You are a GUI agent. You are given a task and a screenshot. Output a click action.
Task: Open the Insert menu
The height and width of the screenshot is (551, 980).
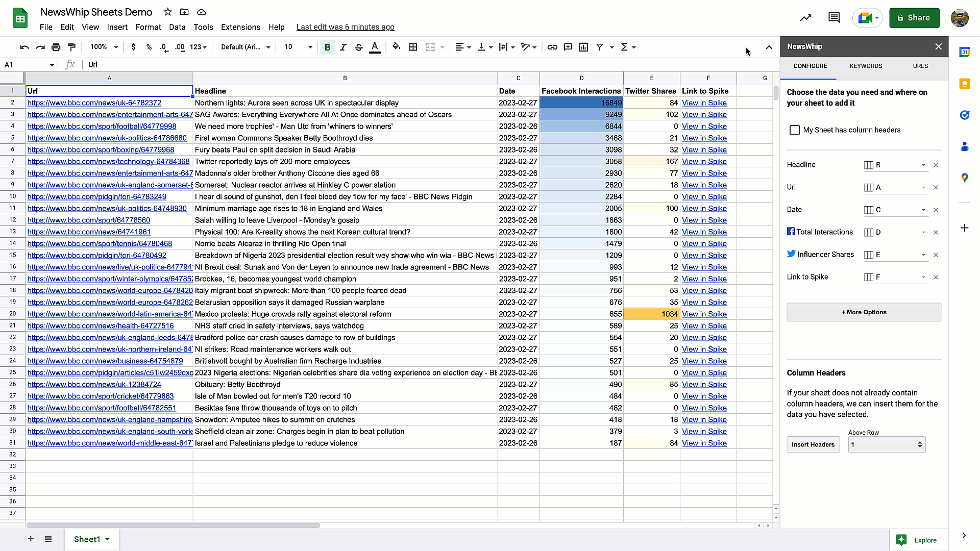pos(117,27)
